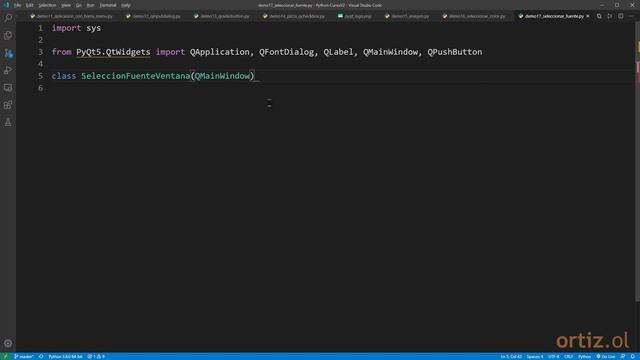Viewport: 640px width, 360px height.
Task: Click the feedback icon in status bar
Action: click(x=623, y=356)
